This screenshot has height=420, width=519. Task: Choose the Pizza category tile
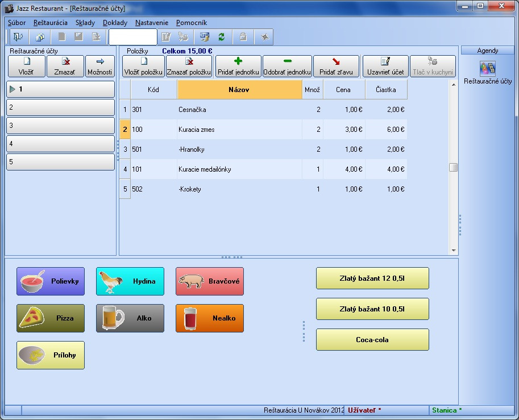click(x=51, y=318)
